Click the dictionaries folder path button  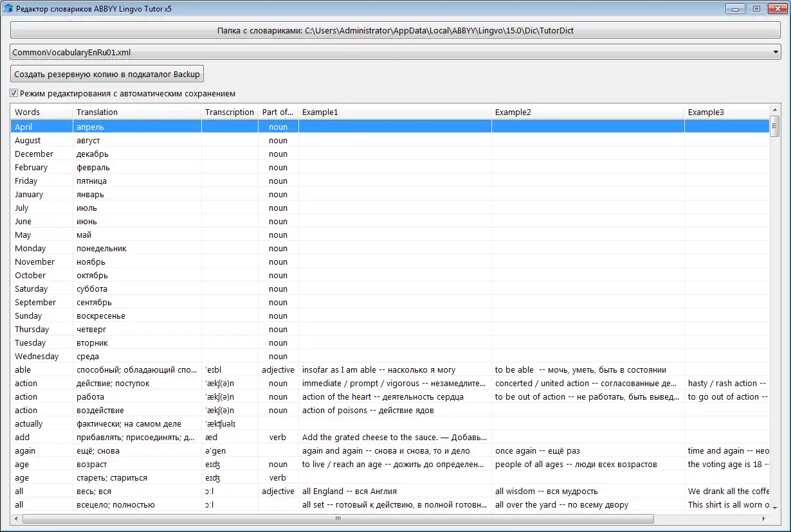click(395, 31)
